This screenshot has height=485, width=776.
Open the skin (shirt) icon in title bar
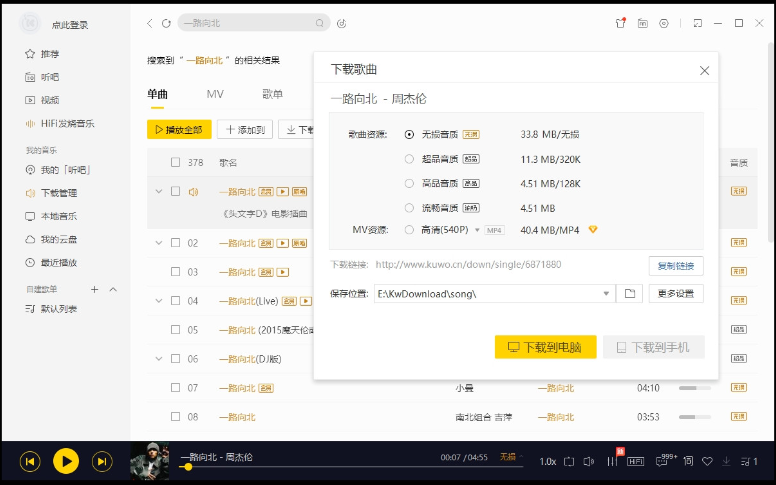(621, 23)
